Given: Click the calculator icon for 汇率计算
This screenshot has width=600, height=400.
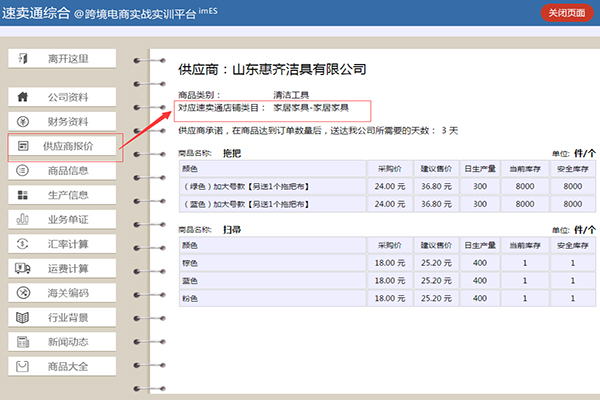Looking at the screenshot, I should 23,244.
